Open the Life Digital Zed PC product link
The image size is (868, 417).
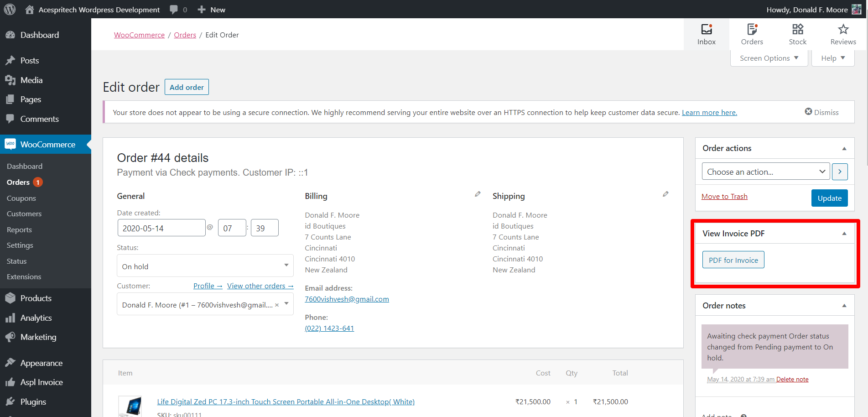pos(286,401)
